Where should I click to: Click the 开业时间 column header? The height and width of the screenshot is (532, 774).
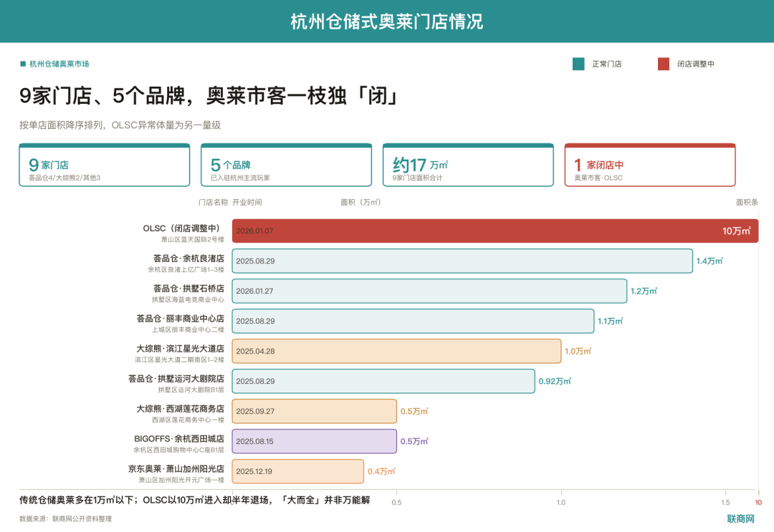247,202
